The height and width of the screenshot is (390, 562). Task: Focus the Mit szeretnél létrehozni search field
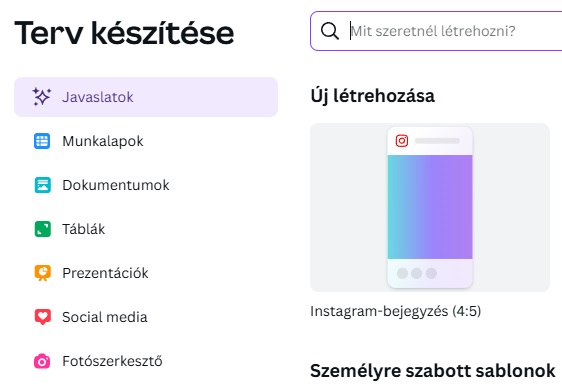click(436, 31)
